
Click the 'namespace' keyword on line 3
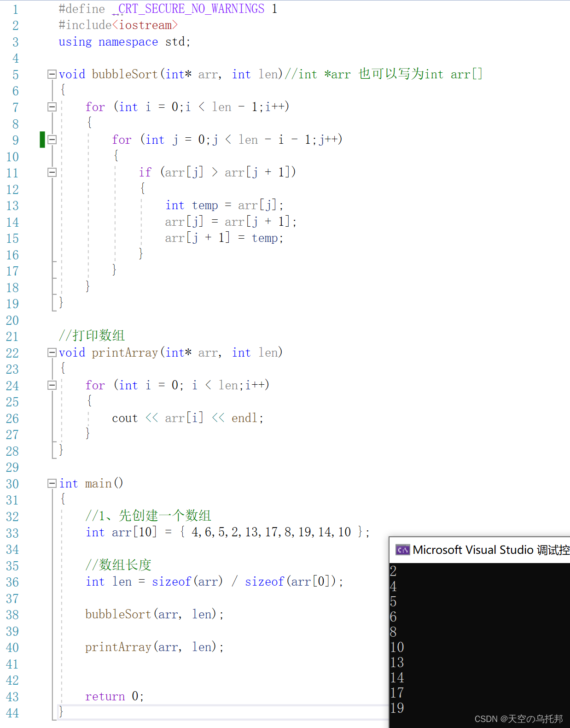[128, 42]
